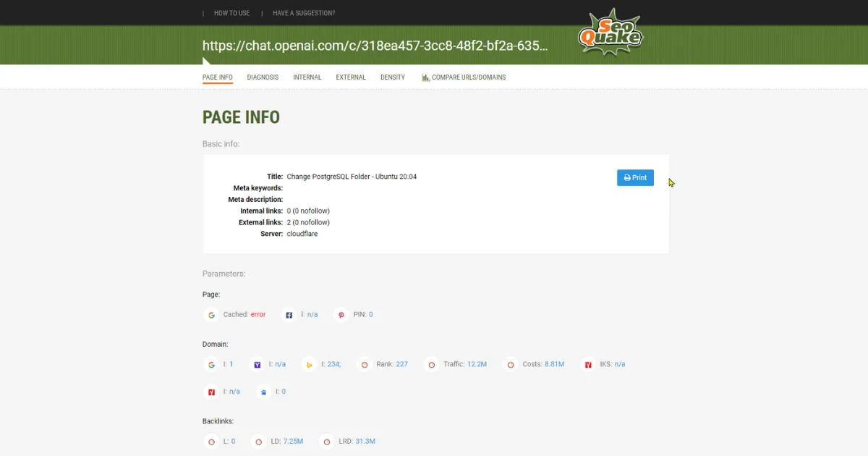Viewport: 868px width, 456px height.
Task: Click the Google index value 1
Action: tap(231, 365)
